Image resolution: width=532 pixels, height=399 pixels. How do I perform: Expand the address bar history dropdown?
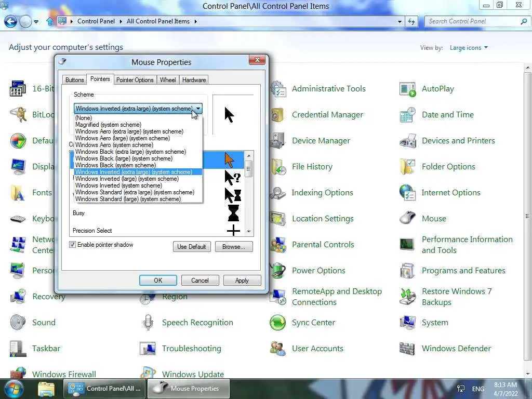pyautogui.click(x=400, y=21)
